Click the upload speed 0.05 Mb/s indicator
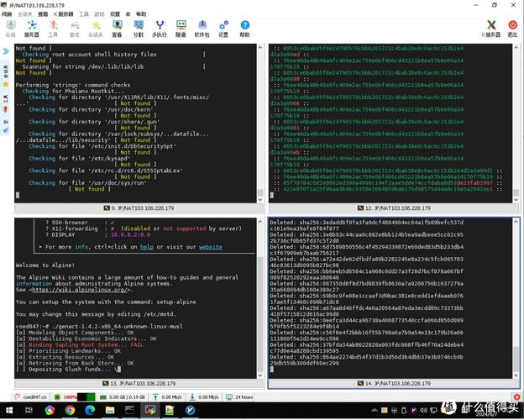 point(167,397)
